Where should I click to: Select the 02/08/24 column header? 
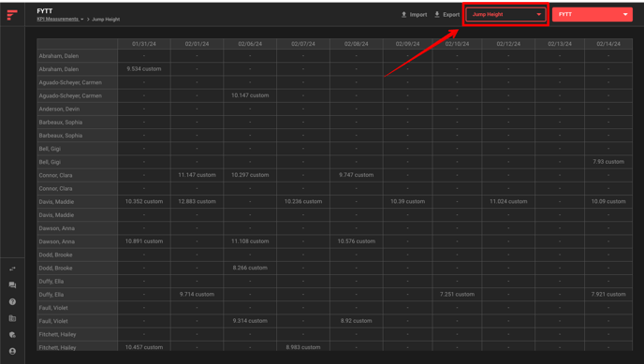(356, 44)
